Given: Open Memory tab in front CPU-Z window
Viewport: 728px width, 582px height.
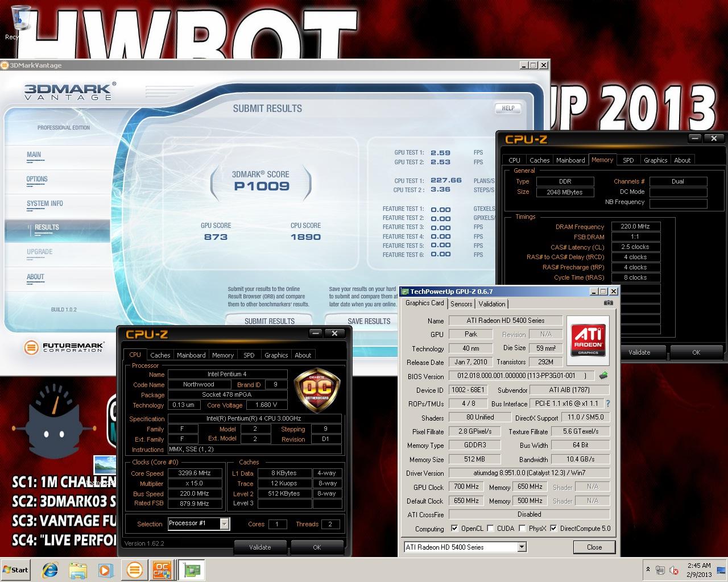Looking at the screenshot, I should point(223,355).
